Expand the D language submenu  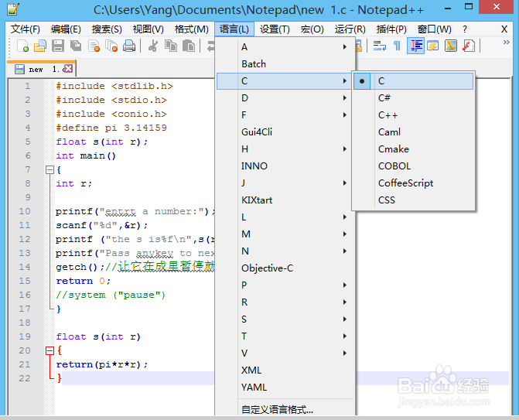[x=285, y=98]
